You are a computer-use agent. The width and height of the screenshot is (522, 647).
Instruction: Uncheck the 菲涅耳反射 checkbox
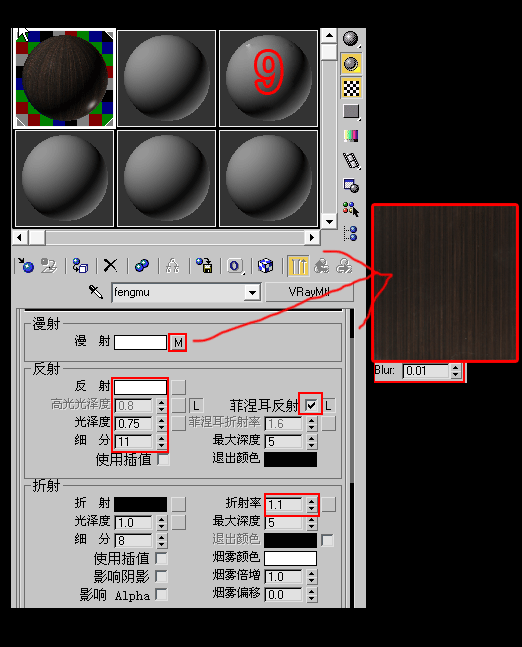tap(311, 406)
